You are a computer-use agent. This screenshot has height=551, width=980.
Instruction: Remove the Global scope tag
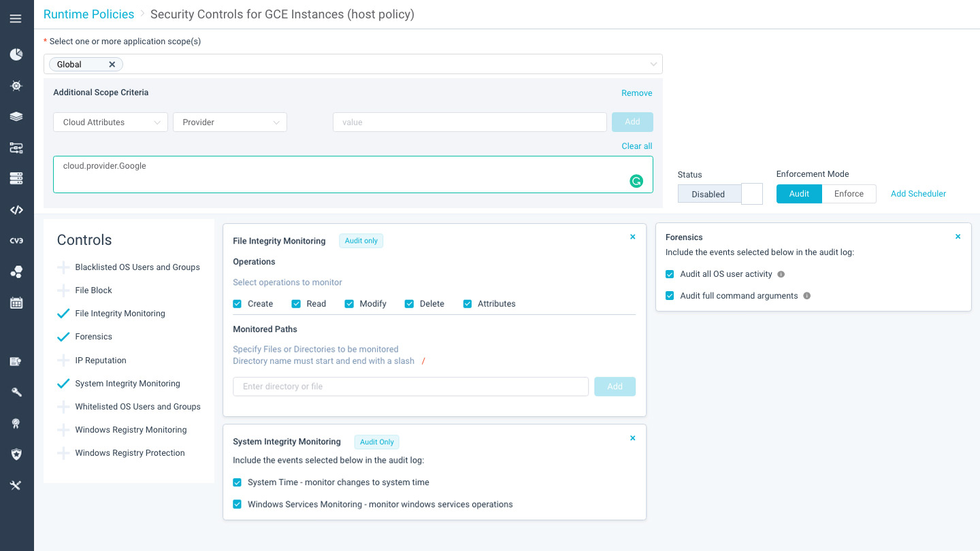112,64
